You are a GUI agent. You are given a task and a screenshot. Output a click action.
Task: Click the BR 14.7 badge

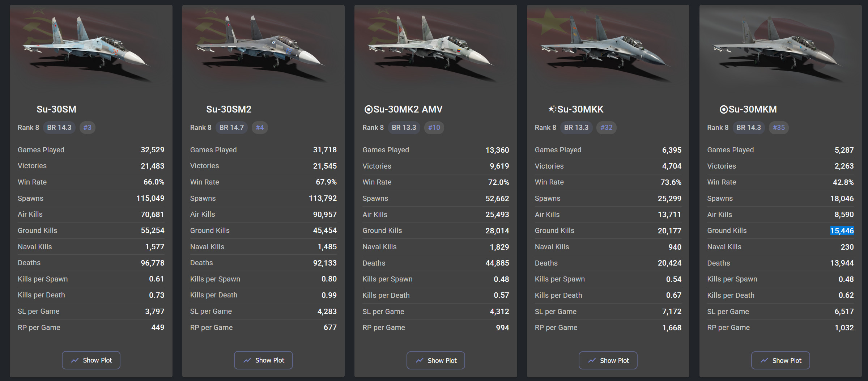[x=231, y=127]
